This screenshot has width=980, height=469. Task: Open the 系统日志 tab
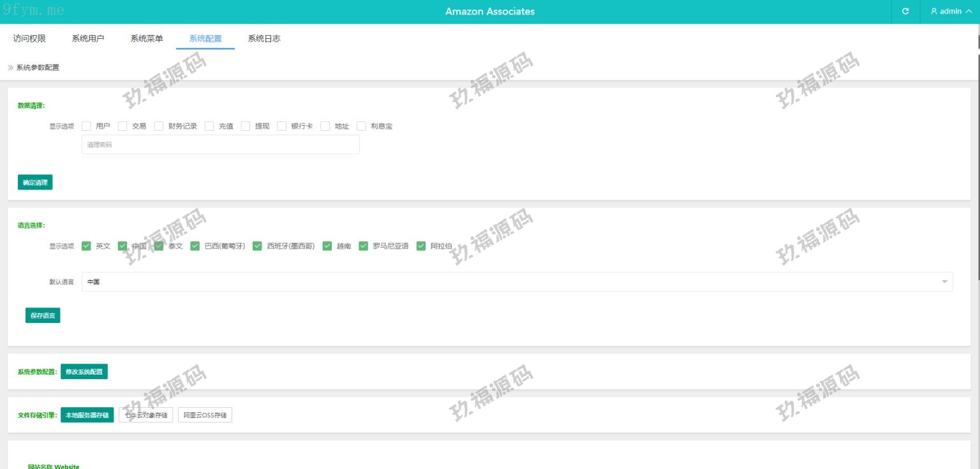pos(264,38)
